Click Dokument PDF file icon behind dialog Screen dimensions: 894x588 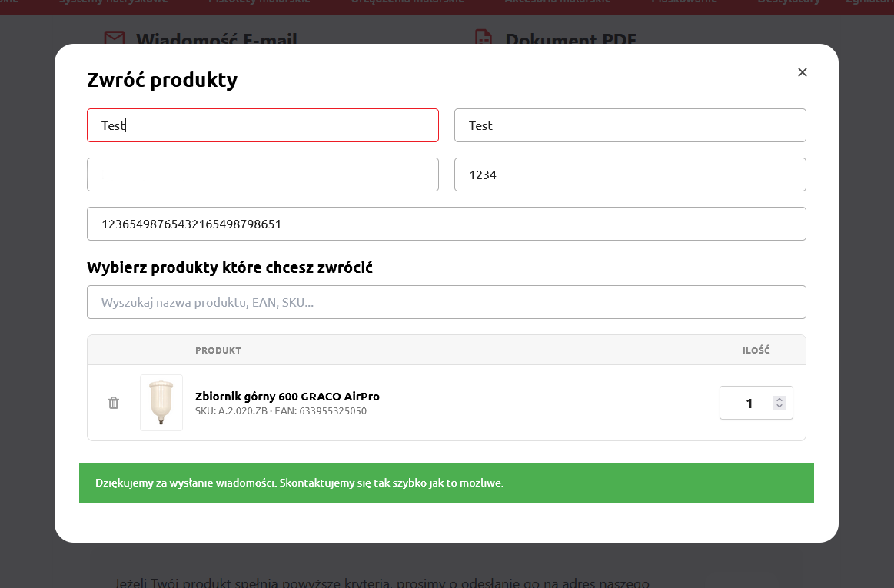click(484, 37)
